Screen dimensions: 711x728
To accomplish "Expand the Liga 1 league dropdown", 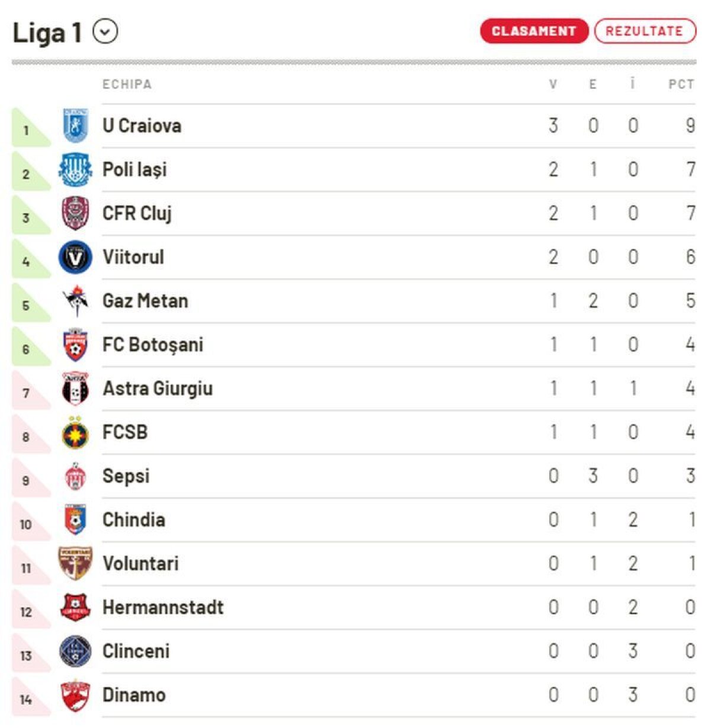I will (x=105, y=32).
